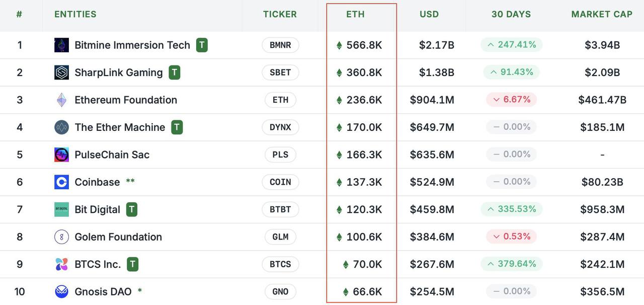Click the ETH diamond icon next to 166.3K
Image resolution: width=644 pixels, height=305 pixels.
coord(339,155)
